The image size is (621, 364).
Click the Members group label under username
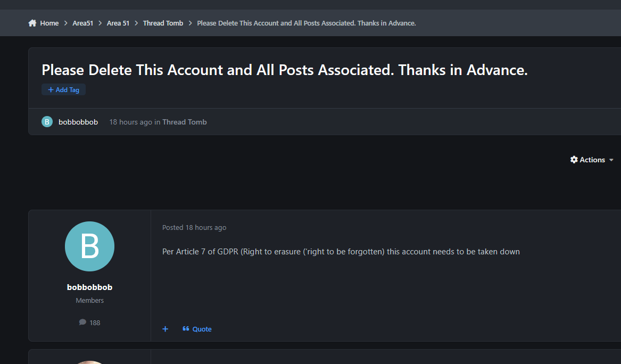(89, 301)
